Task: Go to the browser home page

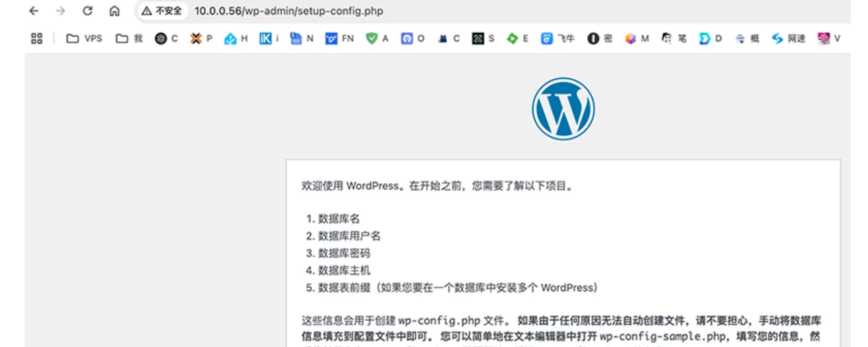Action: (114, 11)
